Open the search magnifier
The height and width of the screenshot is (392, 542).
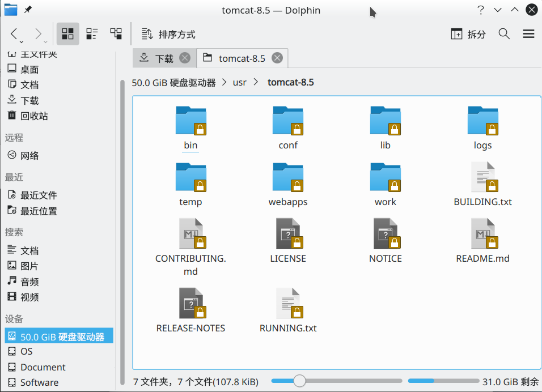click(504, 34)
